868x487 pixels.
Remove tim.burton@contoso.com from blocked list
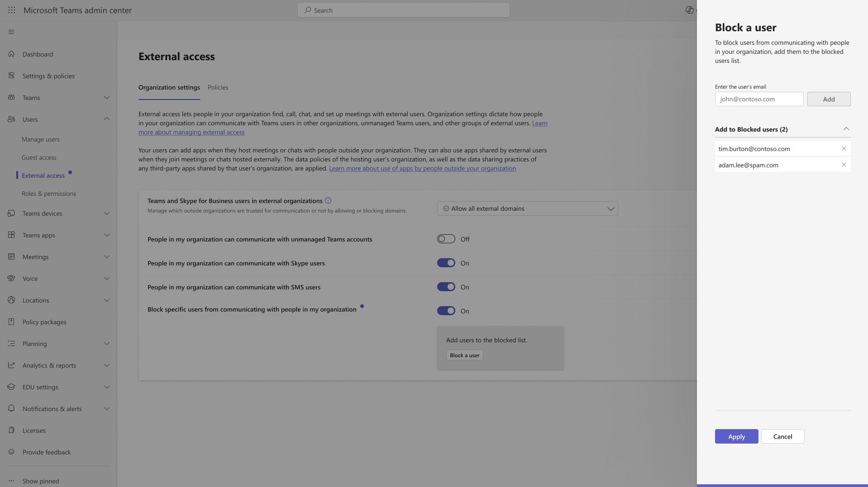[844, 148]
